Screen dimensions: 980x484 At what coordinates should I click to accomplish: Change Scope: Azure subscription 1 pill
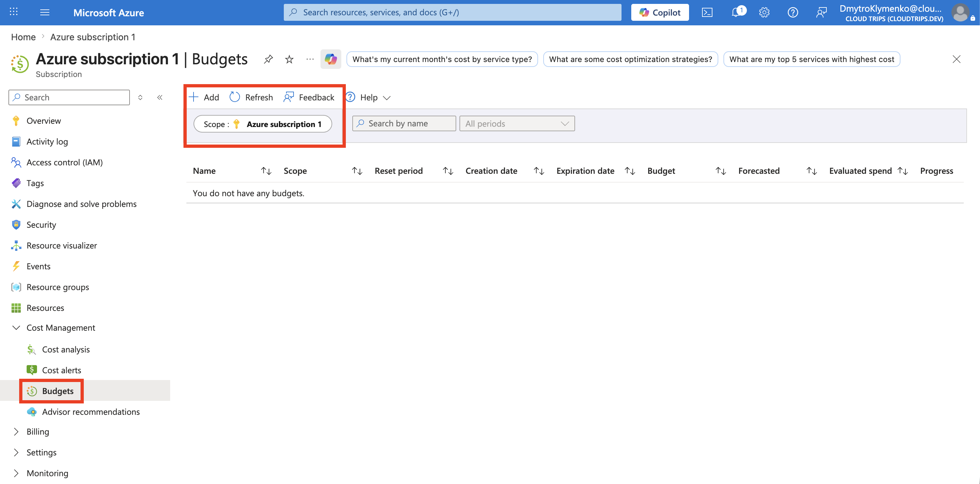[x=262, y=124]
